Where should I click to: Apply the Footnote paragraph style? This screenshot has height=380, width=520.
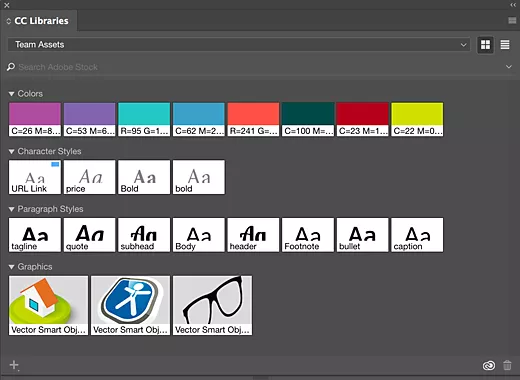tap(308, 235)
